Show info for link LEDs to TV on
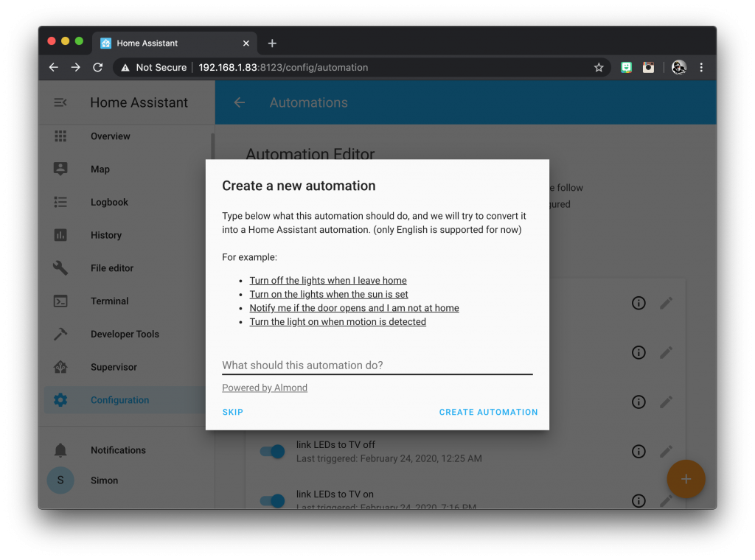The width and height of the screenshot is (755, 560). click(x=639, y=501)
